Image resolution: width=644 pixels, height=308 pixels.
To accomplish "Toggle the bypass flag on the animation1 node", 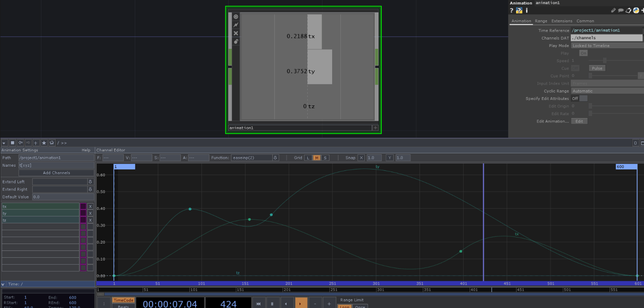I will pyautogui.click(x=236, y=25).
